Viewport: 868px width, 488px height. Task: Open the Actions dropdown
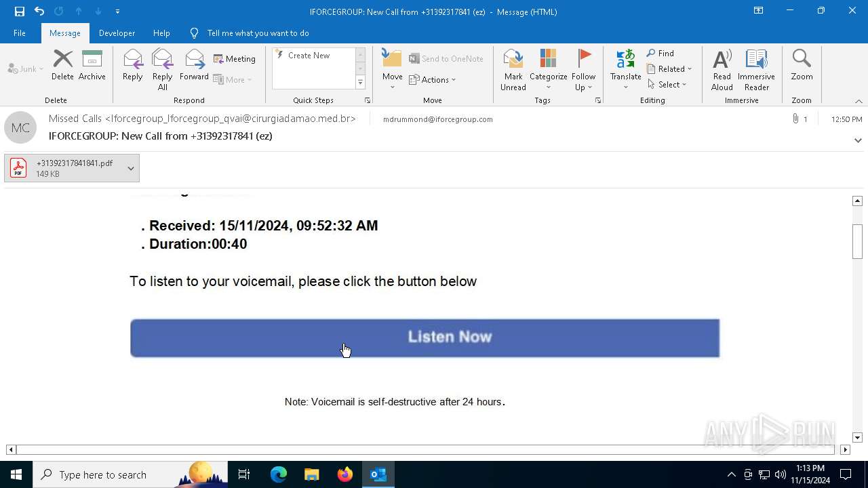(433, 79)
